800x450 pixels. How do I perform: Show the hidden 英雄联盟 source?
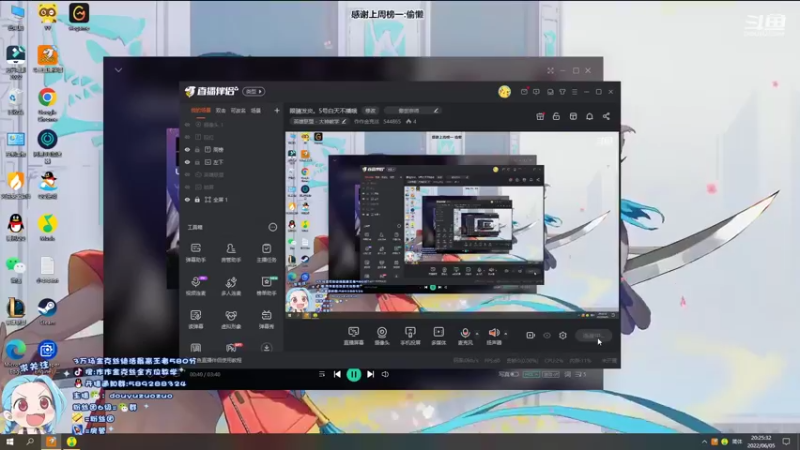pyautogui.click(x=187, y=174)
